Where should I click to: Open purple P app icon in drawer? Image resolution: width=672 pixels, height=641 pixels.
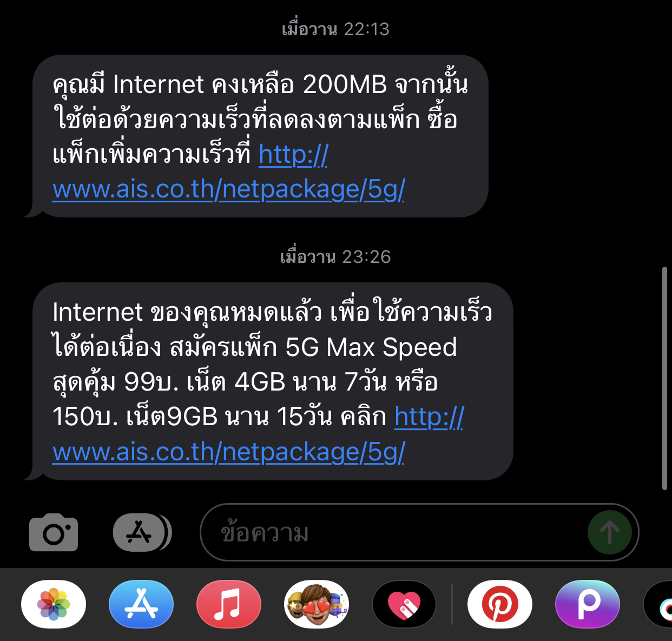point(588,604)
